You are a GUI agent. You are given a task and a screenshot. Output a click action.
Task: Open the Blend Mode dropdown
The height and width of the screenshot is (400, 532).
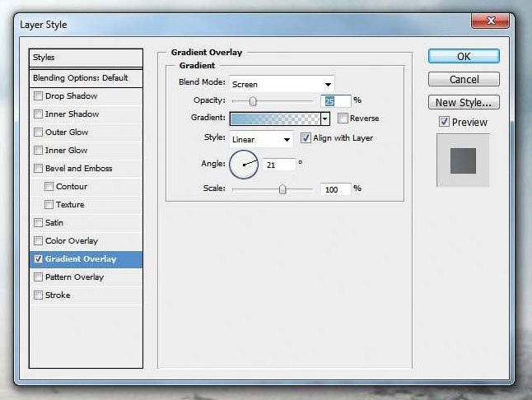(x=282, y=84)
